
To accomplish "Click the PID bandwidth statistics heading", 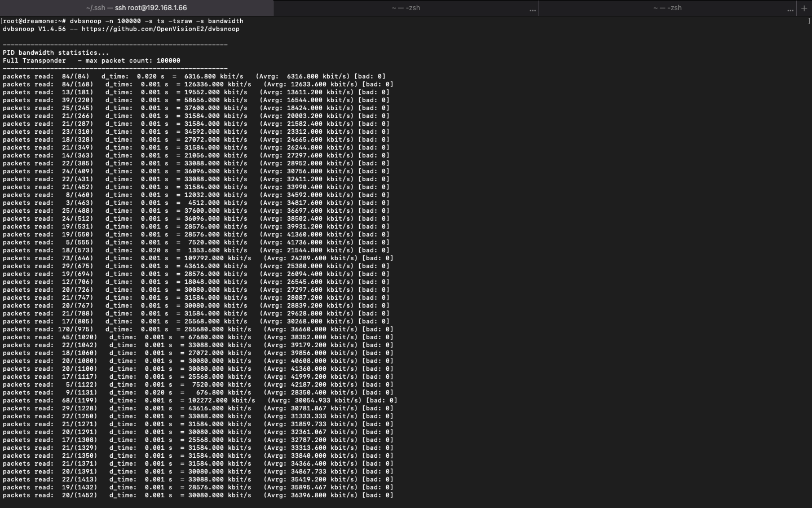I will [x=55, y=52].
